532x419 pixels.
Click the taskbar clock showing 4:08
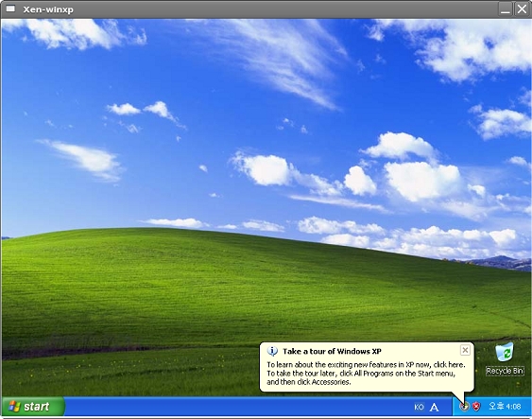(x=505, y=406)
